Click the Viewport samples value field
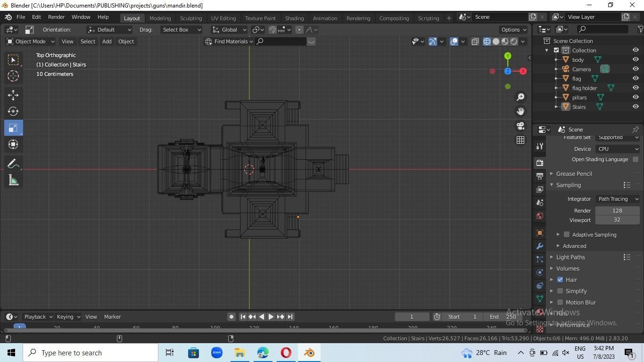 (x=618, y=220)
